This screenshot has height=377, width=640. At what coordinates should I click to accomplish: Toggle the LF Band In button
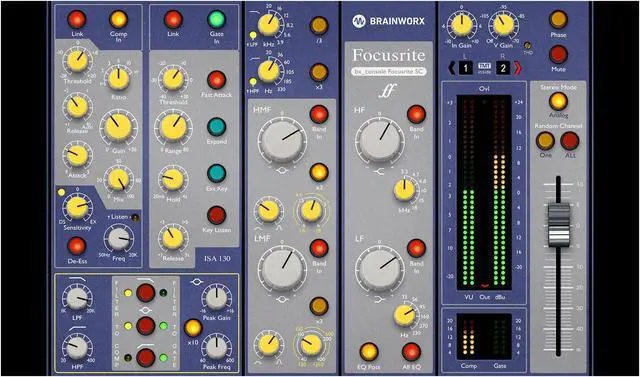(416, 248)
